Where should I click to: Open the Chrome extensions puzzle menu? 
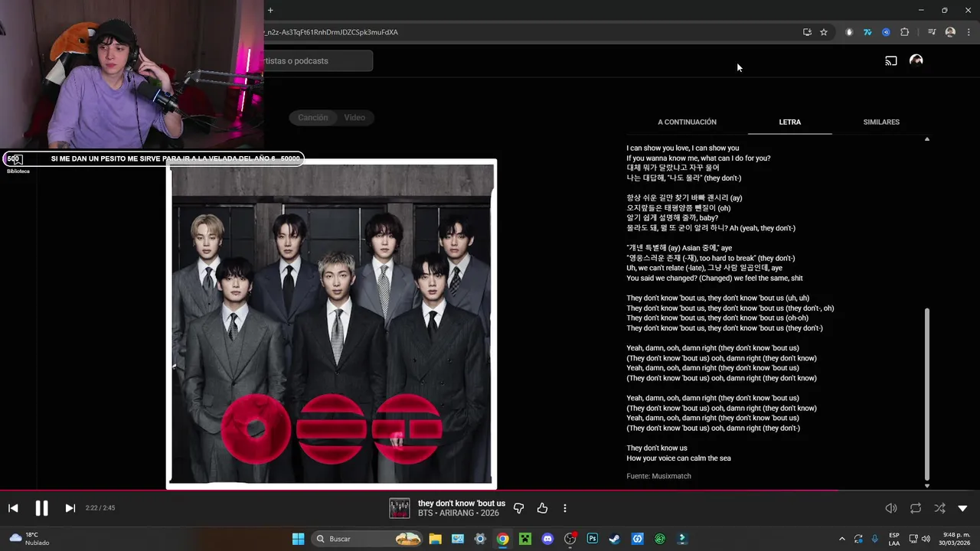point(905,32)
